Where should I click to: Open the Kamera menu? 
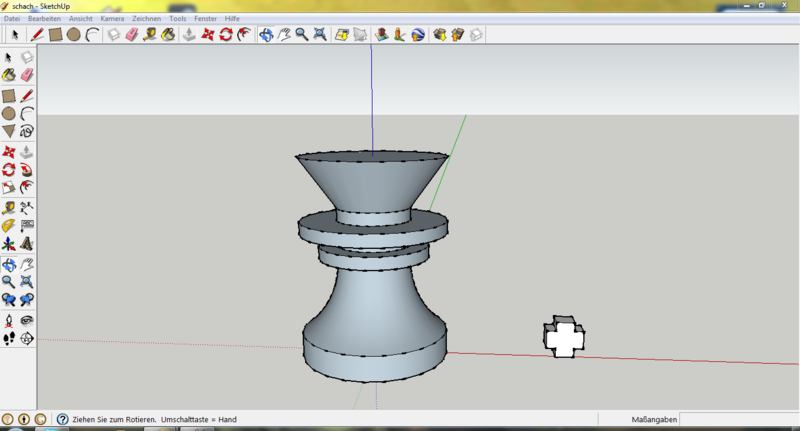click(x=112, y=19)
